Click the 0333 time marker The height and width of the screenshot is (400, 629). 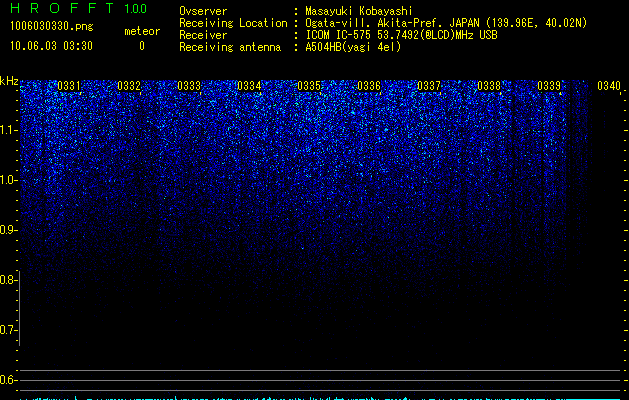coord(189,86)
